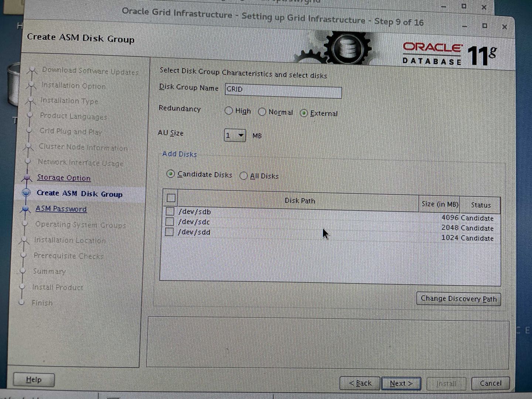
Task: Select the Normal redundancy option
Action: (x=262, y=112)
